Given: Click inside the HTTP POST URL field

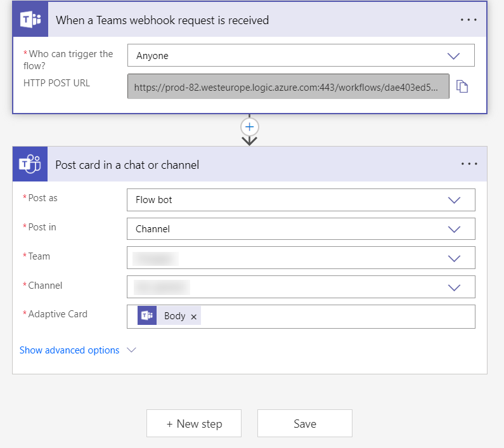Looking at the screenshot, I should pyautogui.click(x=288, y=87).
